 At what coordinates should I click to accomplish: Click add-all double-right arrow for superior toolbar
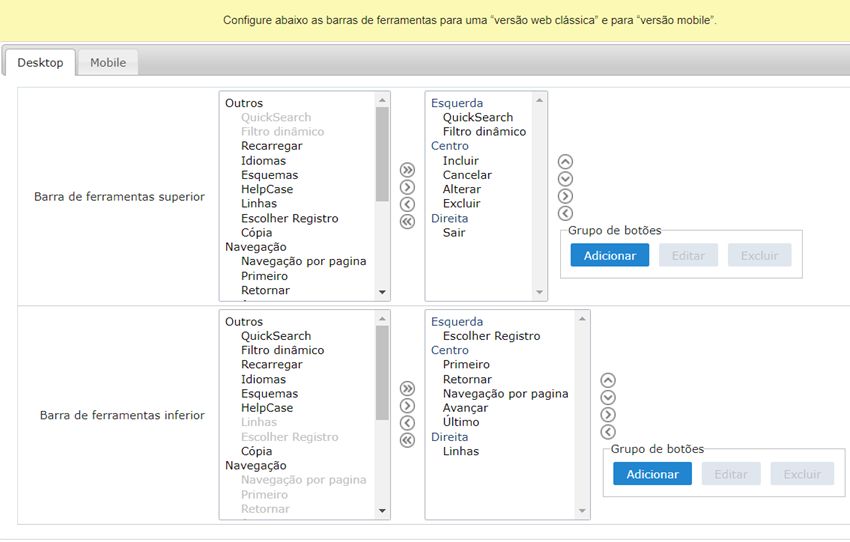point(407,170)
